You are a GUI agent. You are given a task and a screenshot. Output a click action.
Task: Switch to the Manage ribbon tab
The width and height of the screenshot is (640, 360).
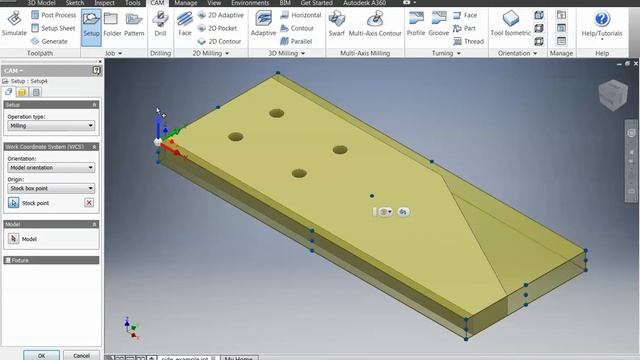coord(186,3)
